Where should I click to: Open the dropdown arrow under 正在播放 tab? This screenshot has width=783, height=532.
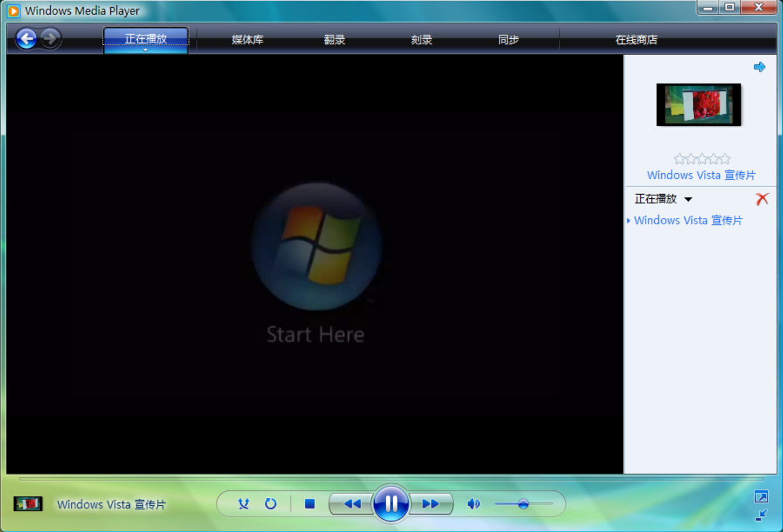(x=146, y=50)
